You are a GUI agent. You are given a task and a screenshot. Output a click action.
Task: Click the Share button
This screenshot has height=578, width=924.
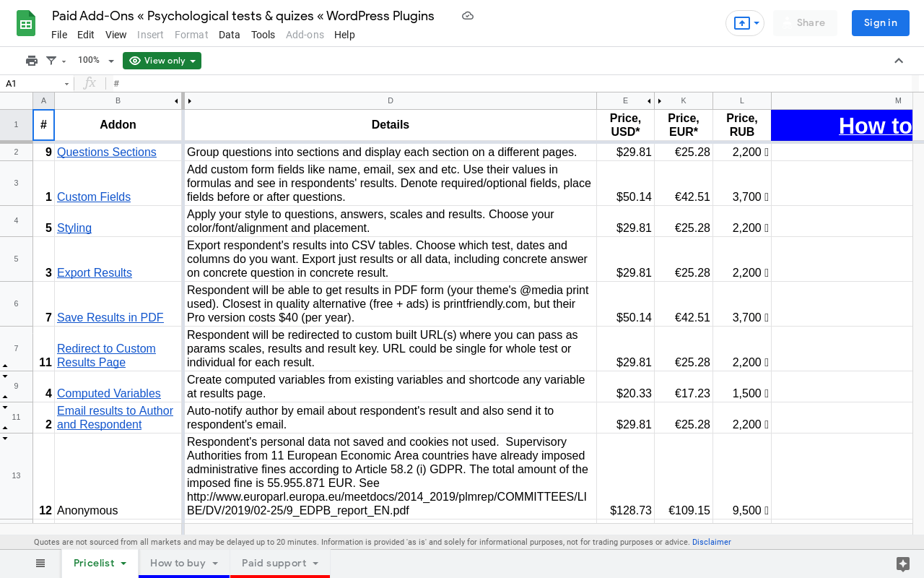(805, 23)
